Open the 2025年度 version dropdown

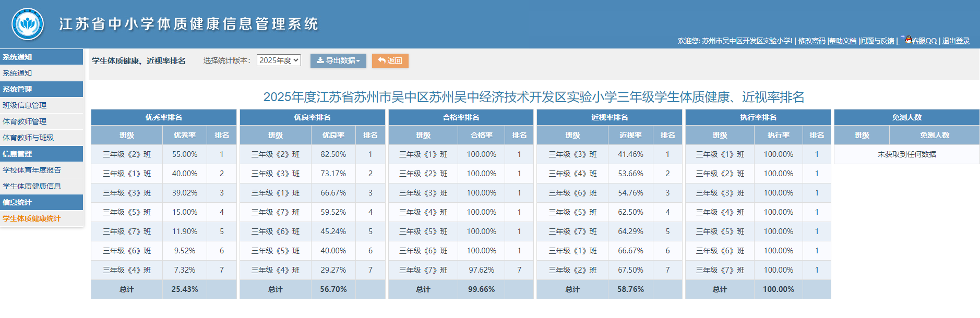(279, 60)
